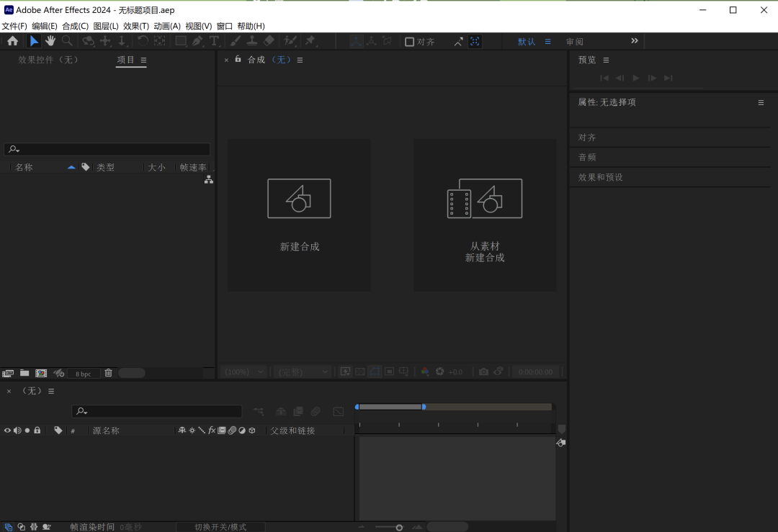This screenshot has width=778, height=532.
Task: Open the composition mini-flowchart icon
Action: [x=259, y=412]
